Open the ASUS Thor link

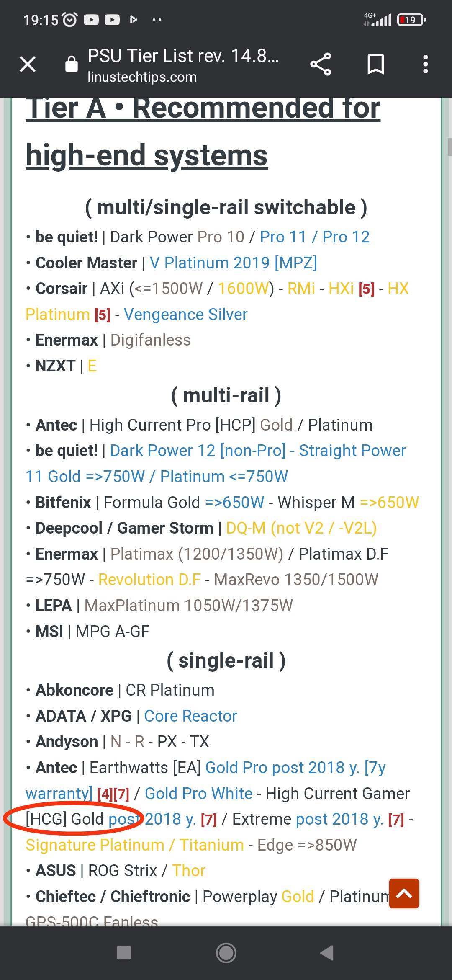pos(188,871)
